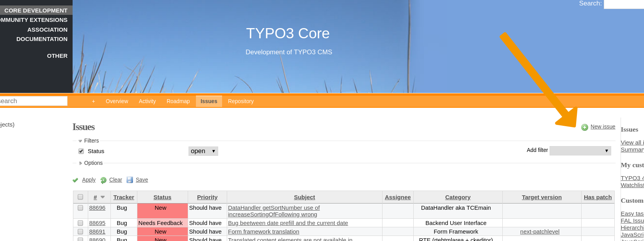Select the Issues tab
Viewport: 644px width, 241px height.
[x=209, y=101]
